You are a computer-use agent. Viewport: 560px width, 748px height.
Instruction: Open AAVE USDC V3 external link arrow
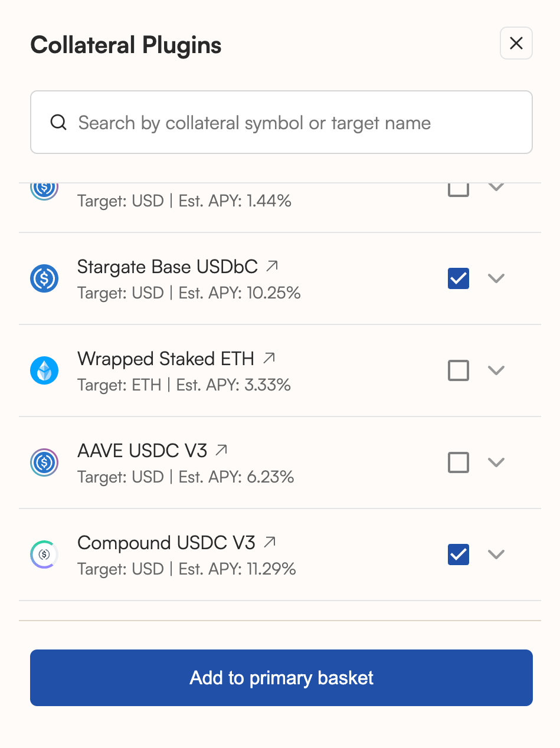coord(221,451)
